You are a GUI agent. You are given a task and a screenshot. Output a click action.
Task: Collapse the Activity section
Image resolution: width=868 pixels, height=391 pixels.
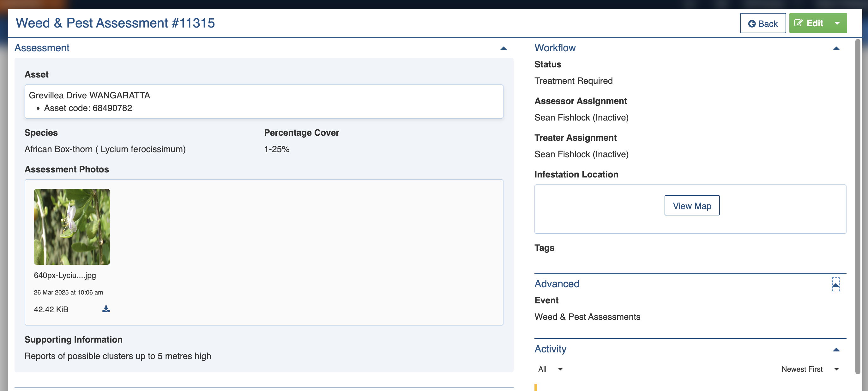point(836,350)
